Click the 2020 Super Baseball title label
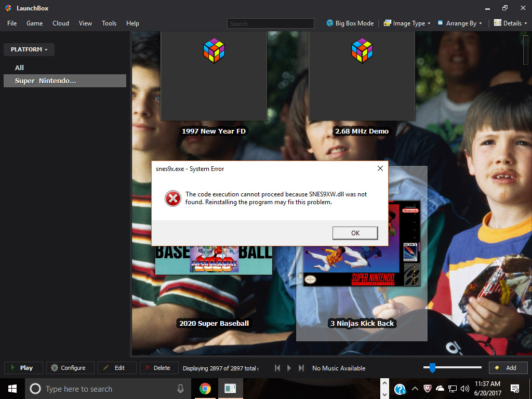 point(214,323)
